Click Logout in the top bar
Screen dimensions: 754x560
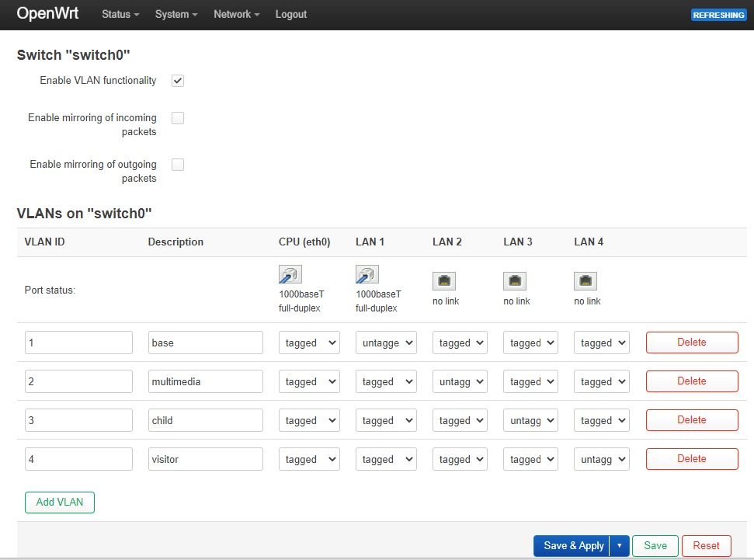click(291, 15)
